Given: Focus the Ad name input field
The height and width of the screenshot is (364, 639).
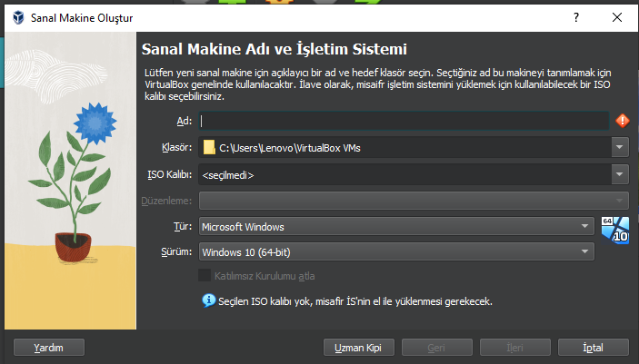Looking at the screenshot, I should click(404, 121).
